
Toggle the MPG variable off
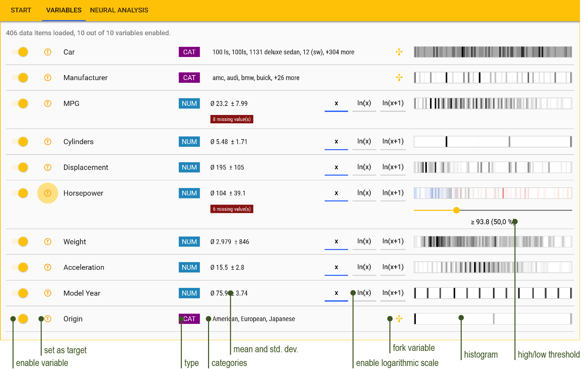(20, 104)
